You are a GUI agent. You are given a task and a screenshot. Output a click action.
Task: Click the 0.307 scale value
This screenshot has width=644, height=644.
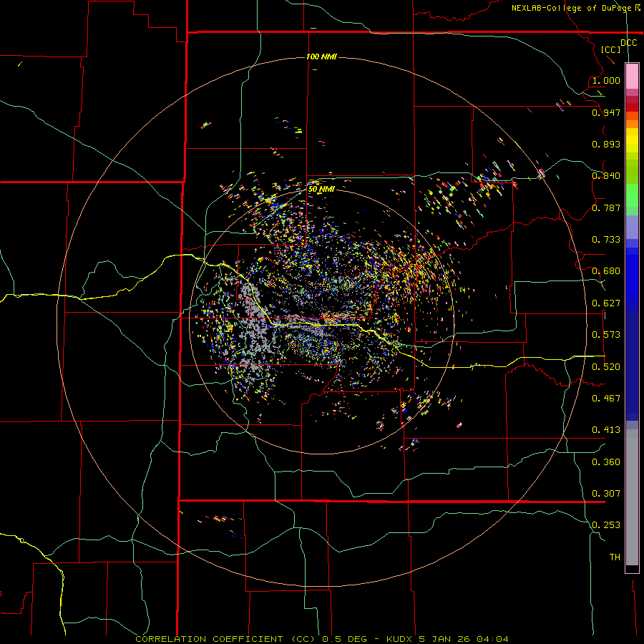click(x=606, y=494)
